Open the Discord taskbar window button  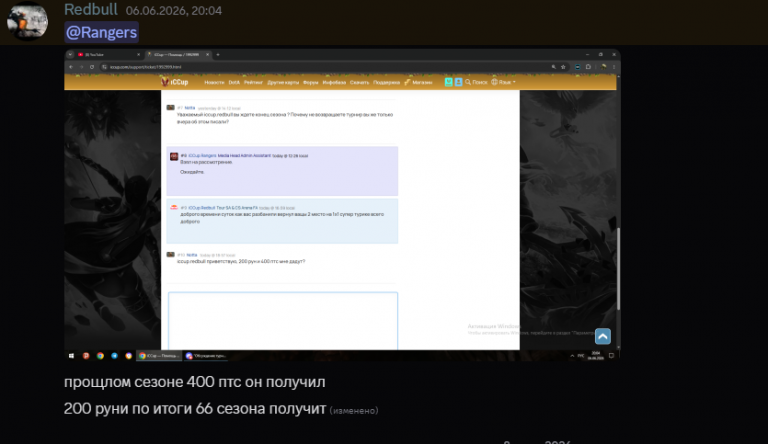click(x=206, y=356)
